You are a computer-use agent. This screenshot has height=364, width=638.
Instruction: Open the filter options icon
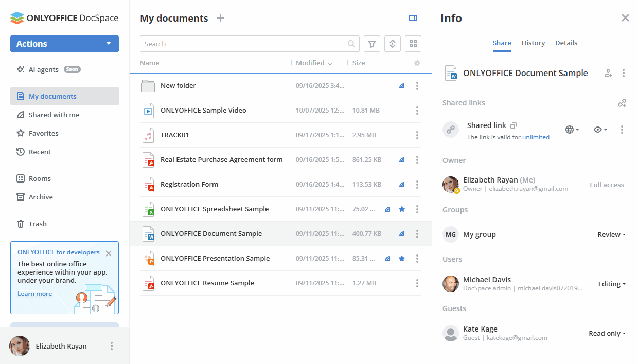372,44
